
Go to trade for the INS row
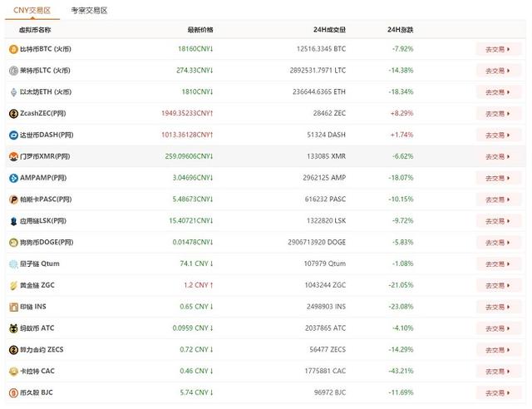(498, 307)
